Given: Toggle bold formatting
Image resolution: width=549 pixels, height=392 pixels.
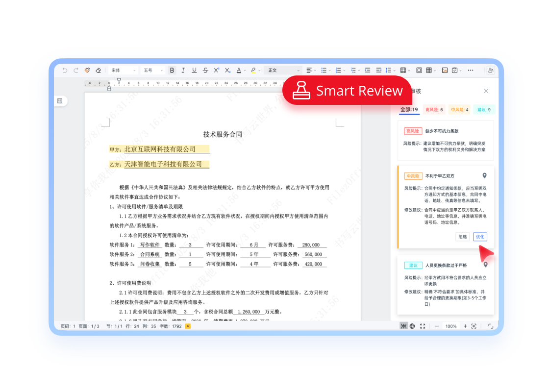Looking at the screenshot, I should coord(172,70).
